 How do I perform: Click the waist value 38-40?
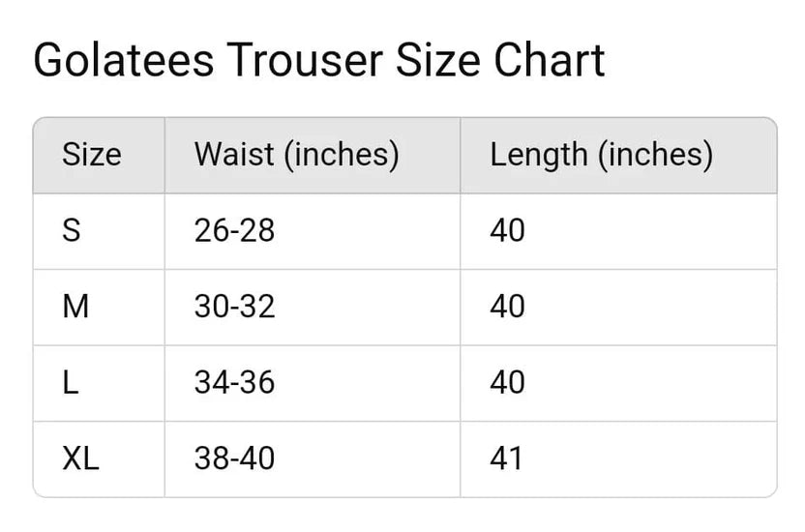[x=234, y=458]
